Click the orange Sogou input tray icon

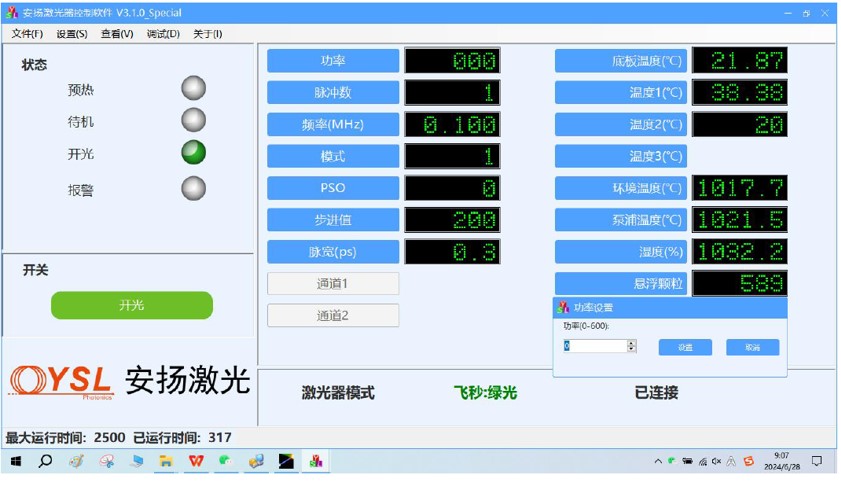[749, 461]
